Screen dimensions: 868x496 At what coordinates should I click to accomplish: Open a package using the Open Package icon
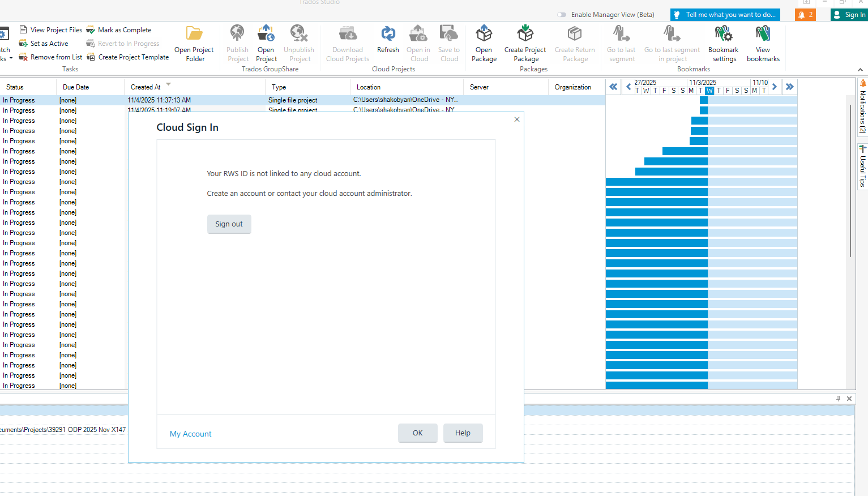[x=484, y=42]
